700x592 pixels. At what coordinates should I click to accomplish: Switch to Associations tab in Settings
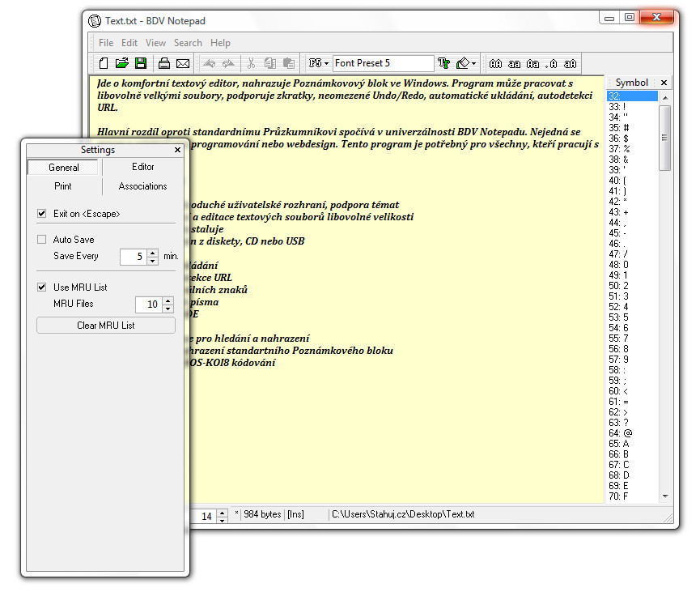point(143,186)
